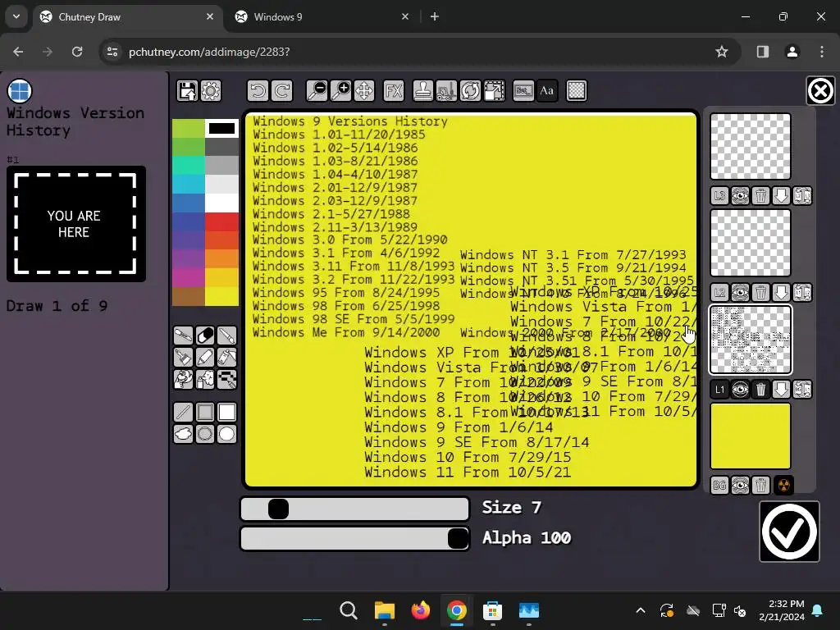Screen dimensions: 840x630
Task: Open the yellow background layer thumbnail
Action: (751, 436)
